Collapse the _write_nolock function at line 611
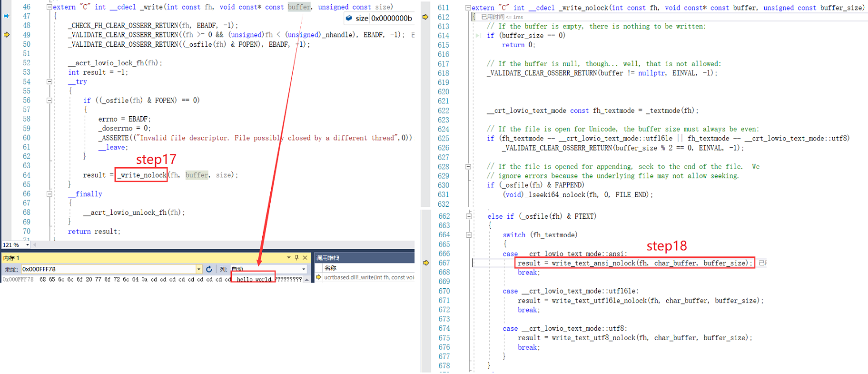The height and width of the screenshot is (374, 868). pos(468,8)
